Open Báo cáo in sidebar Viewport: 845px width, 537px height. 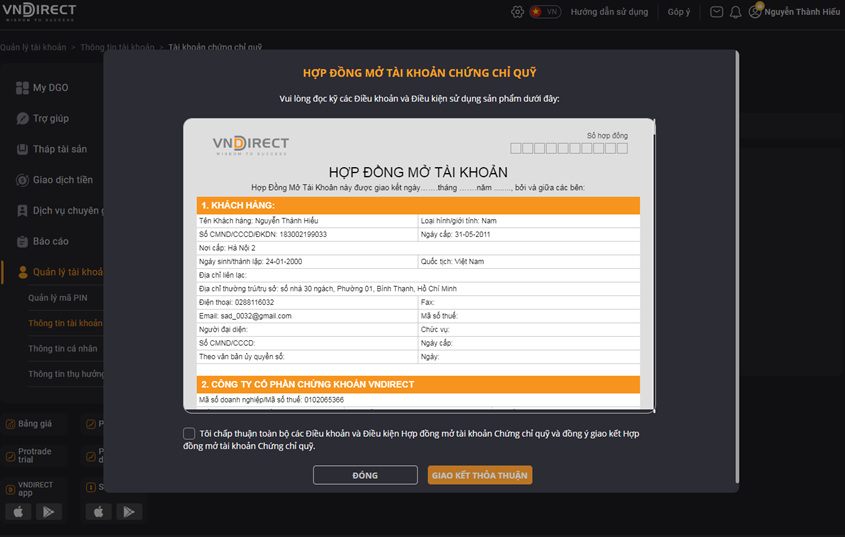pos(51,241)
